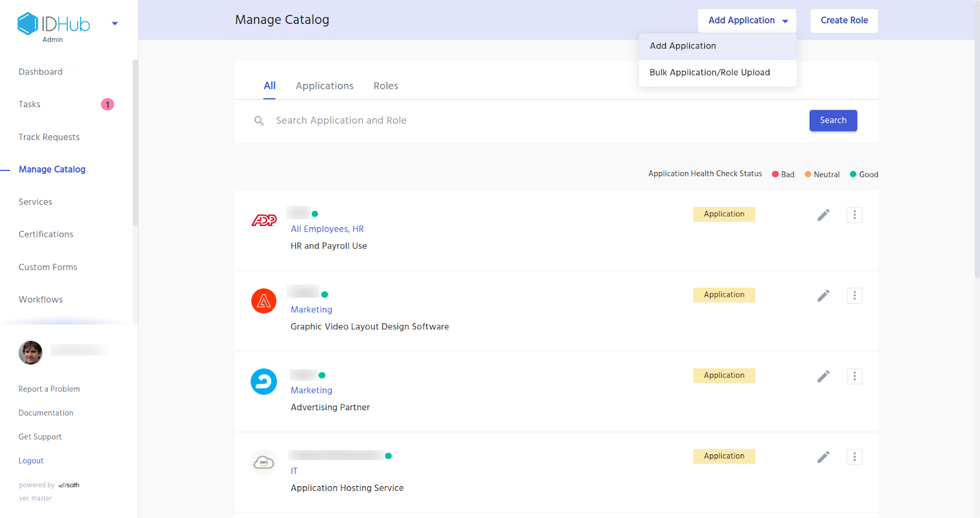Open kebab menu for Application Hosting Service
Image resolution: width=980 pixels, height=518 pixels.
[854, 457]
